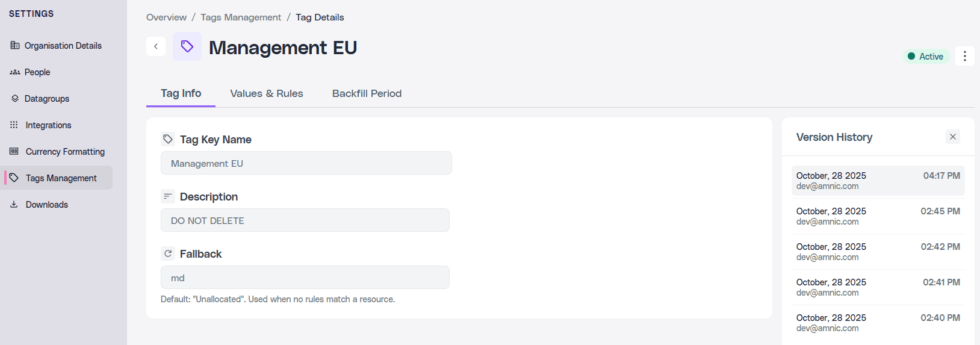Click the People sidebar icon

coord(15,72)
